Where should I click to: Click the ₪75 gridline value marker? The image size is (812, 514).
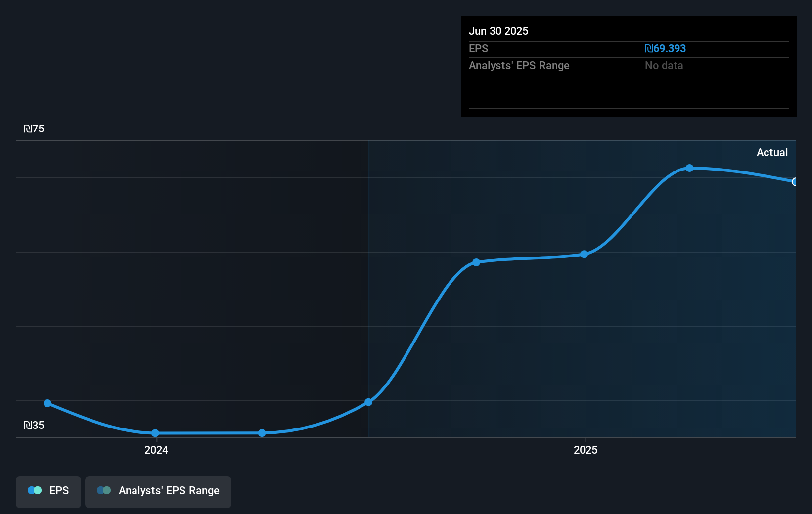34,128
